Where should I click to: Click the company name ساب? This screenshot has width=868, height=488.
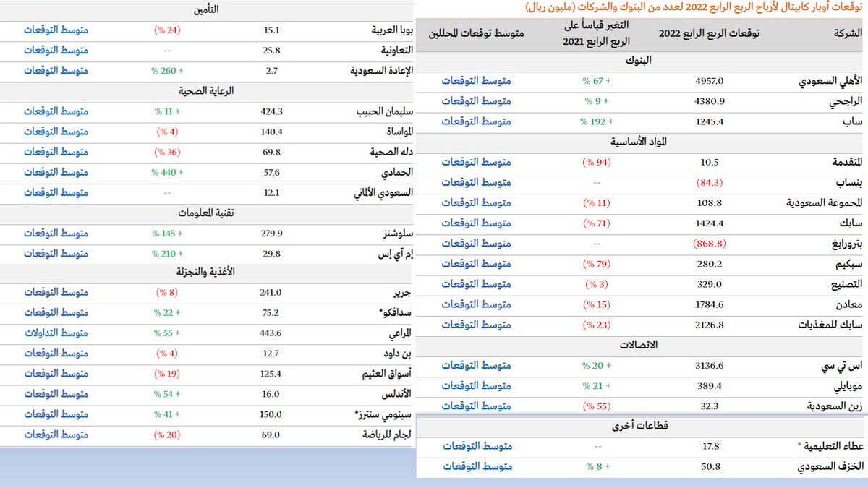(851, 121)
